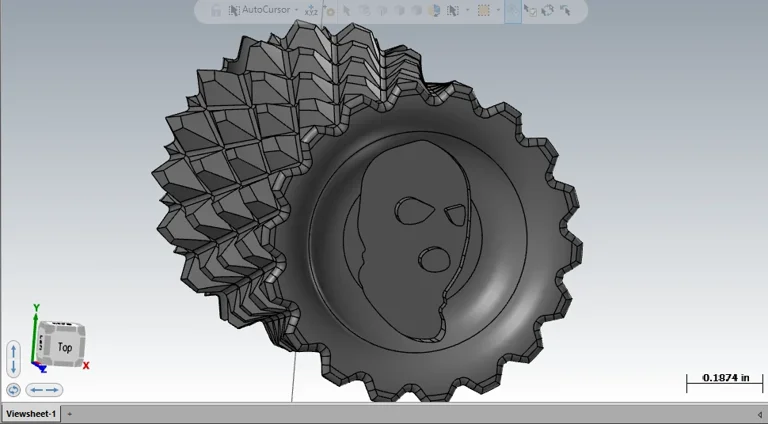The image size is (768, 424).
Task: Open the selection cursor dropdown arrow
Action: click(467, 11)
